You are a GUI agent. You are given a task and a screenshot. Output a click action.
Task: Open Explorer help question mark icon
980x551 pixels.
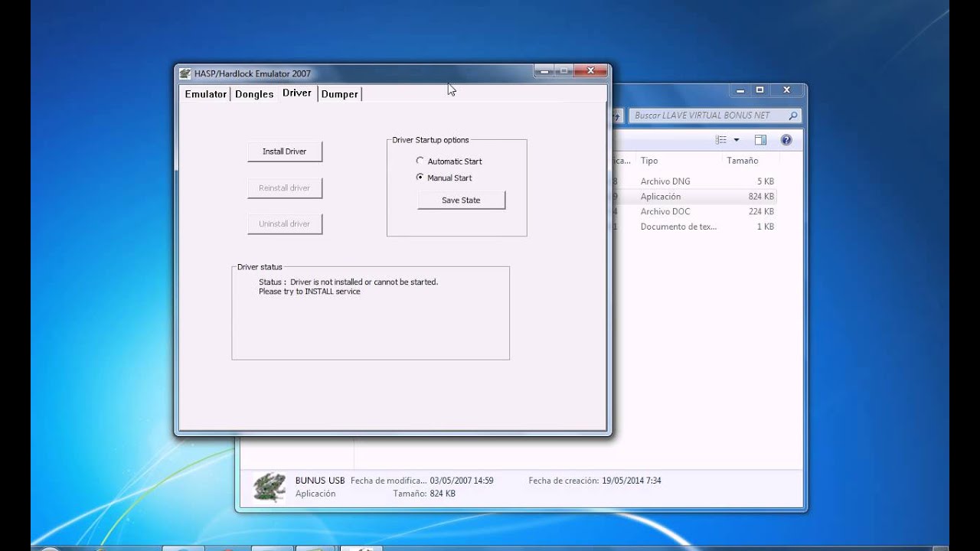click(786, 140)
